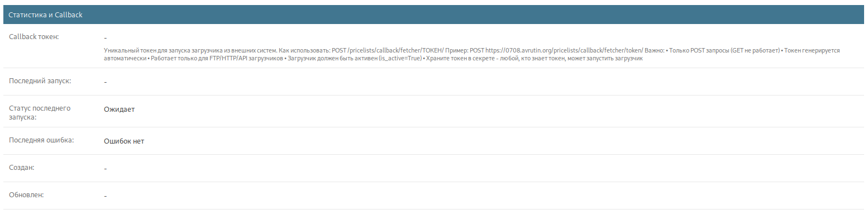Select the "Статус последнего запуска:" label
Screen dimensions: 868x214
point(40,112)
